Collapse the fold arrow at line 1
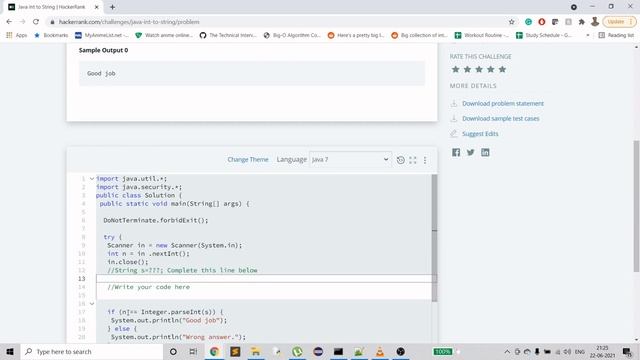The image size is (640, 360). coord(92,179)
